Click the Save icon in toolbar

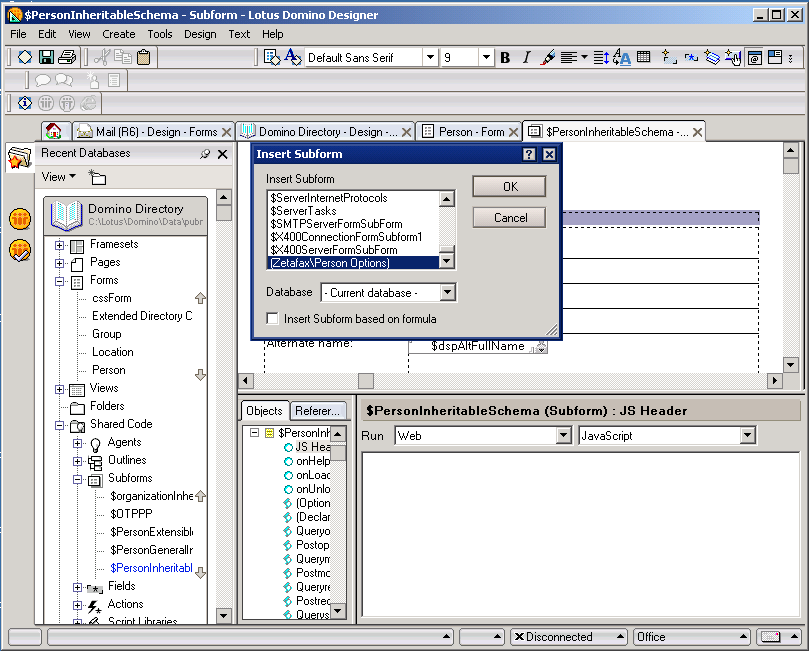46,58
